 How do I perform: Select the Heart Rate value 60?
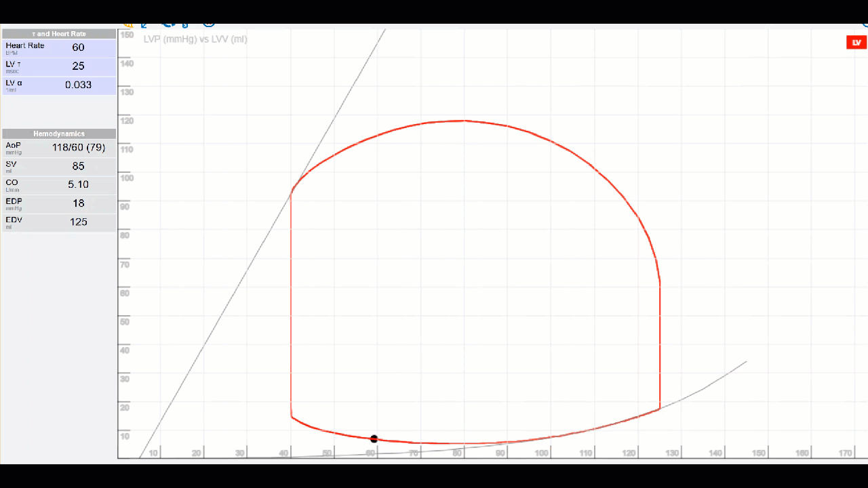[x=78, y=47]
